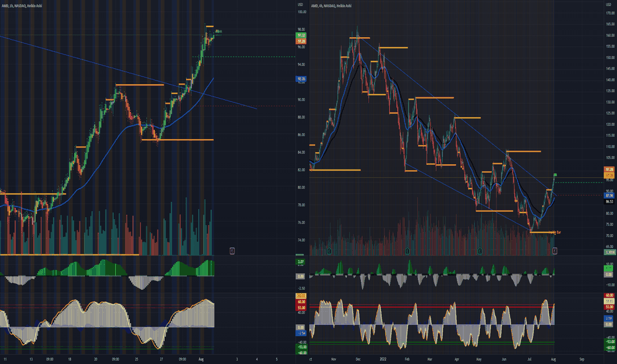Select the green 2.07 histogram value label
This screenshot has width=617, height=364.
click(x=301, y=261)
